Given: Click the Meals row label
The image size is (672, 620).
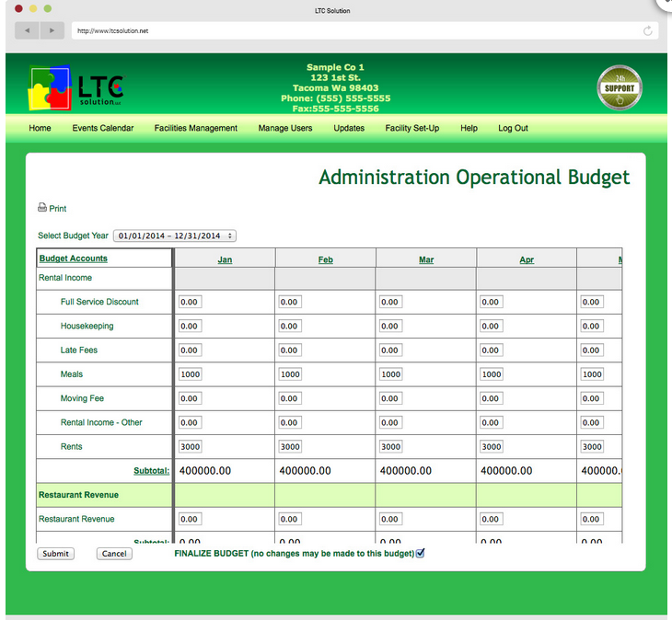Looking at the screenshot, I should coord(72,374).
